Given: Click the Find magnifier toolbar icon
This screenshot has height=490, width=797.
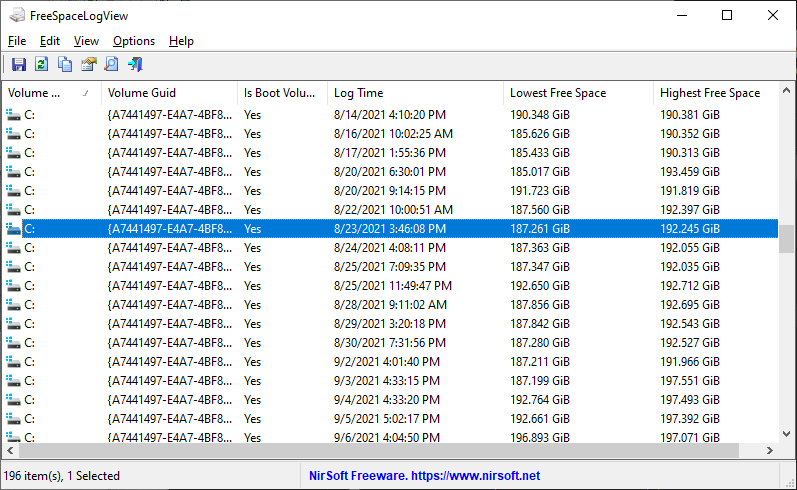Looking at the screenshot, I should tap(111, 65).
